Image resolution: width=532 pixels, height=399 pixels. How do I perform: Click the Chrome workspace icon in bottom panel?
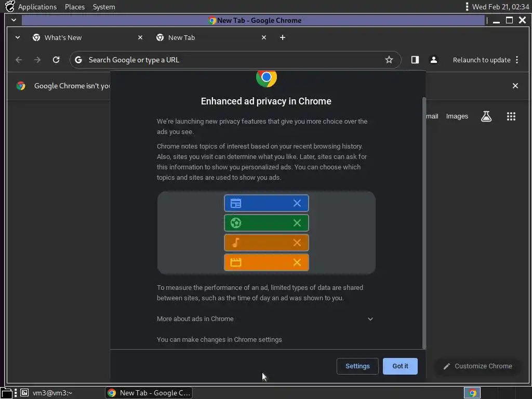click(x=472, y=393)
